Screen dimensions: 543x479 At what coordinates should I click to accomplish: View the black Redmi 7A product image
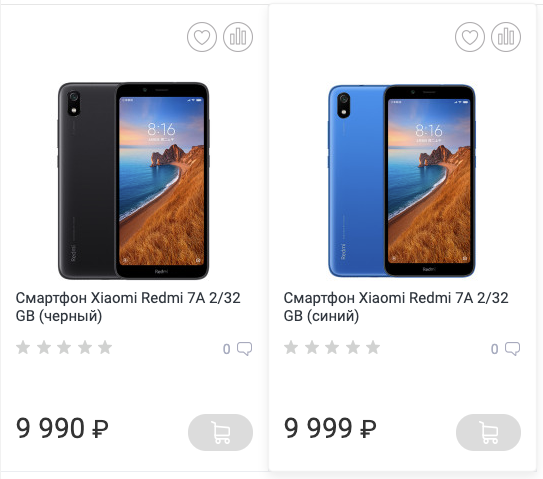tap(133, 180)
